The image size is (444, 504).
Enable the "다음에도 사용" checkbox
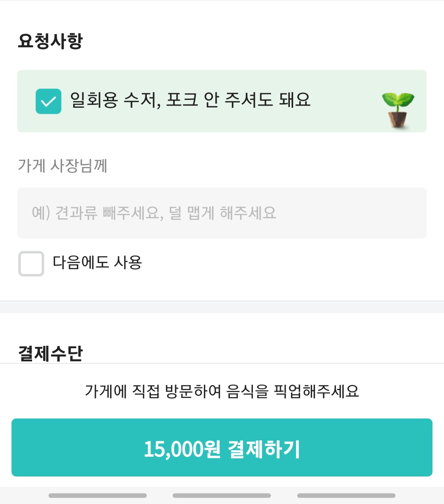(x=31, y=264)
